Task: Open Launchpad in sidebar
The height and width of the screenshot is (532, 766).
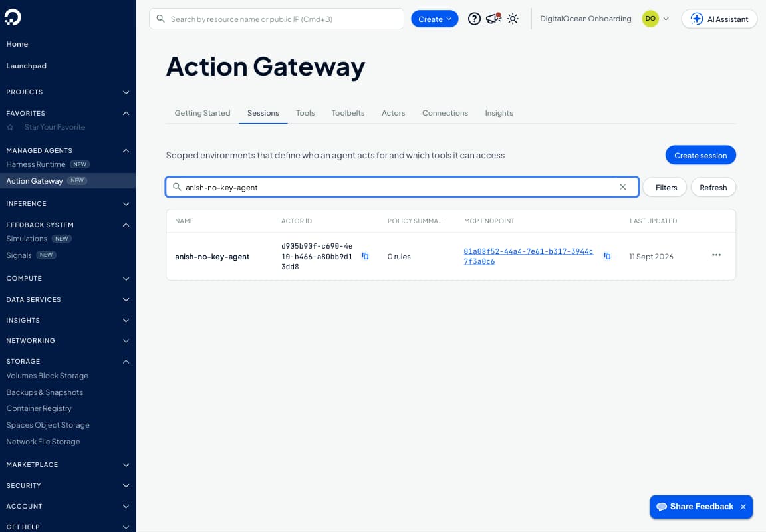Action: click(27, 66)
